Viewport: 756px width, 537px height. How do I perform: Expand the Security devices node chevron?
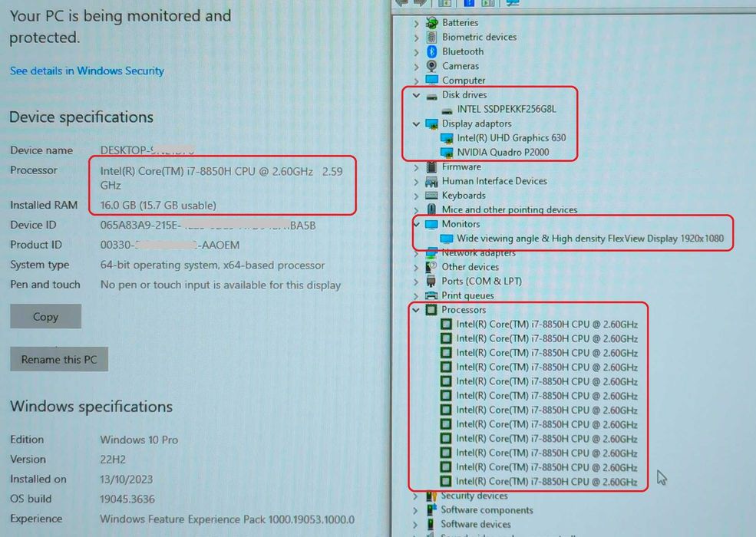click(x=415, y=496)
